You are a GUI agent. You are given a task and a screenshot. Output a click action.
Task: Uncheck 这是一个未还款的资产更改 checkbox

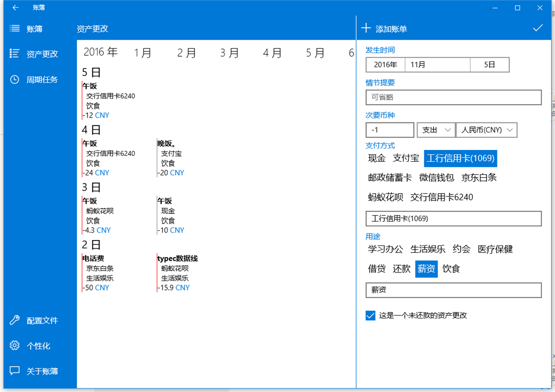point(370,315)
